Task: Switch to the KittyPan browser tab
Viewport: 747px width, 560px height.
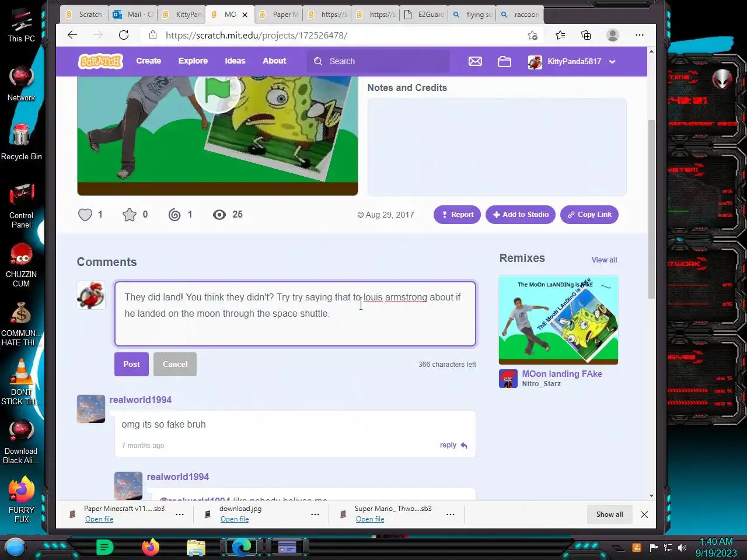Action: pyautogui.click(x=182, y=15)
